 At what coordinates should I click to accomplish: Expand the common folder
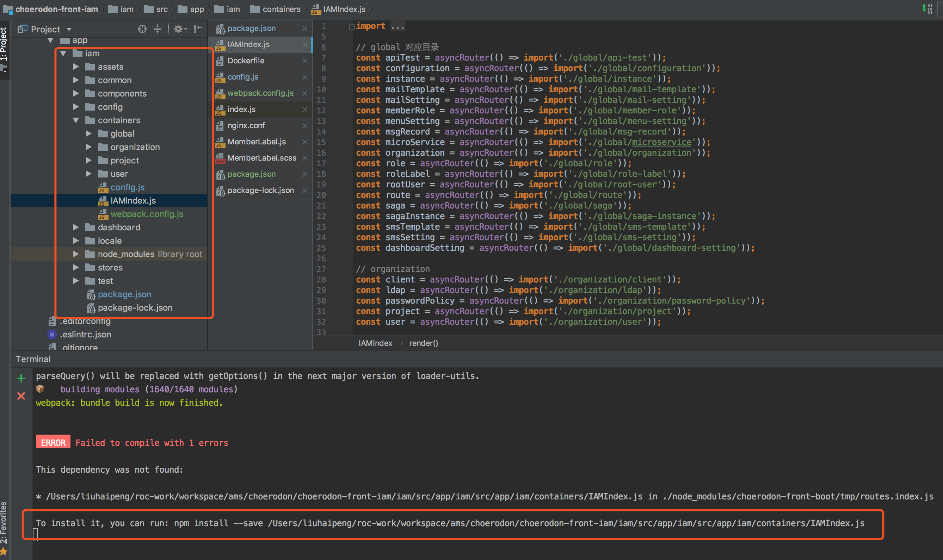pos(75,80)
